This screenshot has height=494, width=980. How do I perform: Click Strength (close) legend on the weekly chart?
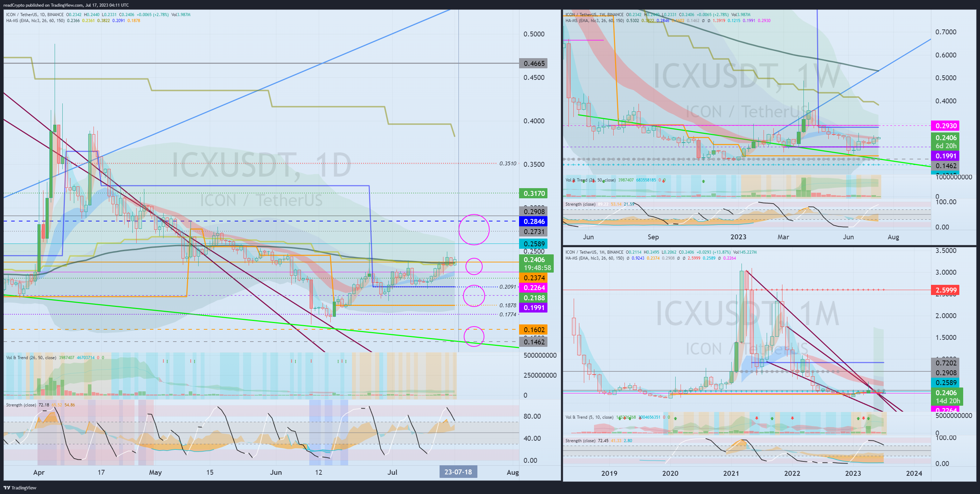point(580,204)
